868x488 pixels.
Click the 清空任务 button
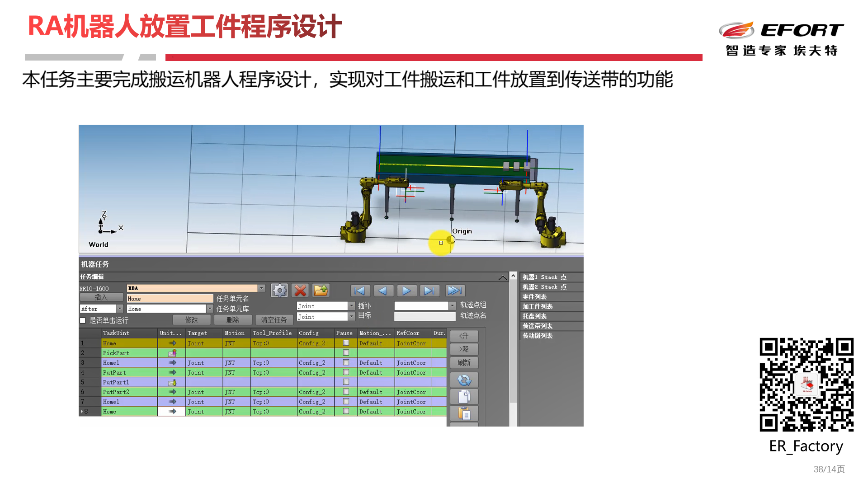[x=274, y=319]
